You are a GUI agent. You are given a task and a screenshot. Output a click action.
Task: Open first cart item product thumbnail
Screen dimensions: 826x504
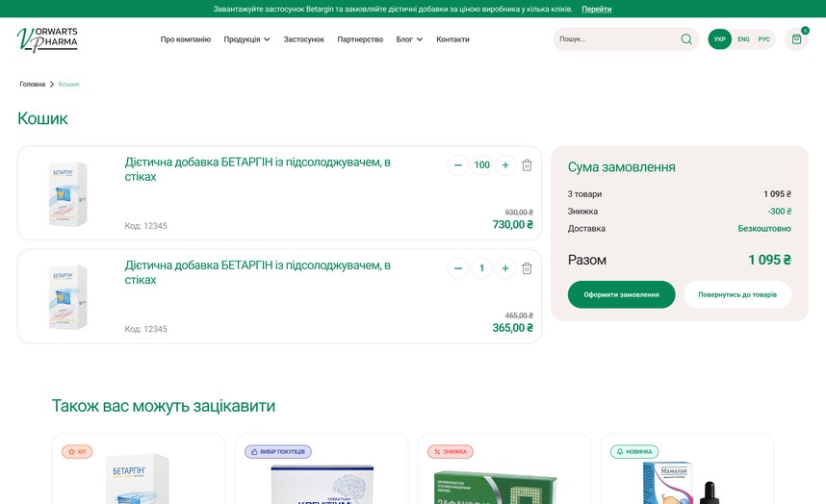[x=68, y=194]
